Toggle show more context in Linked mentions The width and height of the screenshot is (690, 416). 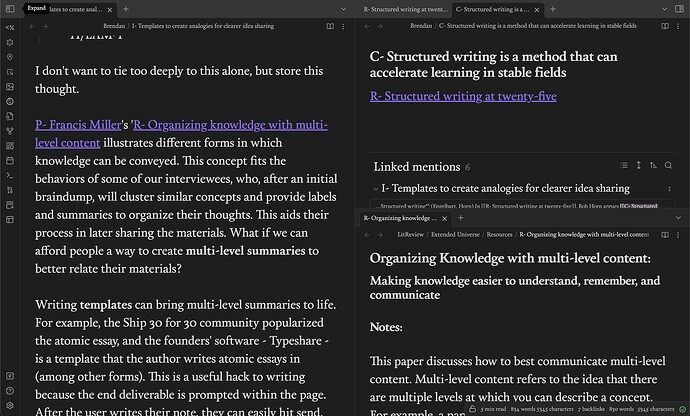[639, 166]
